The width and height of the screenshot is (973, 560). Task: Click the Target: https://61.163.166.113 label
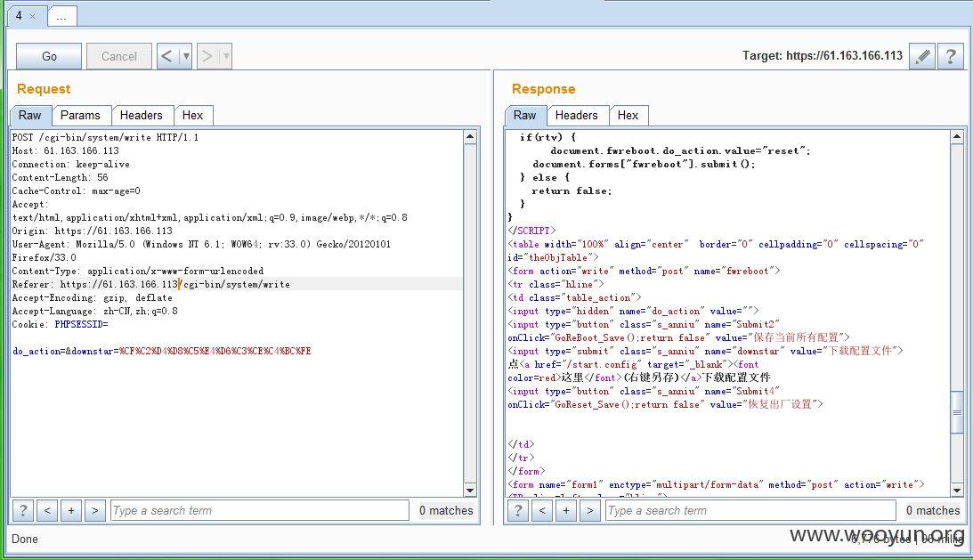point(823,55)
